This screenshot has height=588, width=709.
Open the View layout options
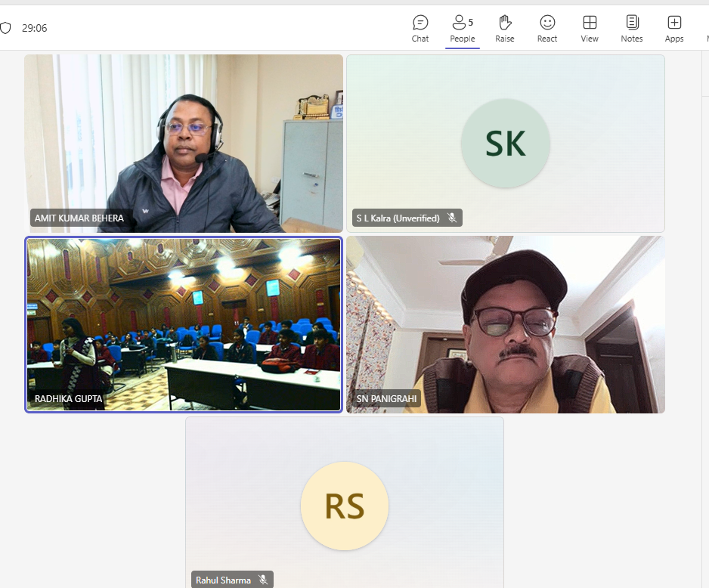(x=590, y=29)
